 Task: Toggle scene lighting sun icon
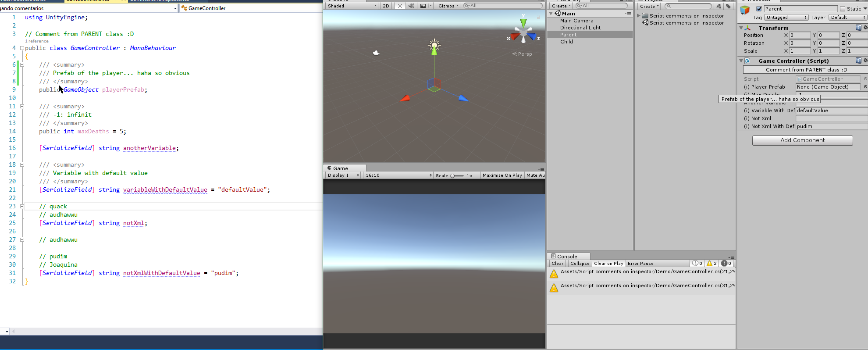click(400, 6)
